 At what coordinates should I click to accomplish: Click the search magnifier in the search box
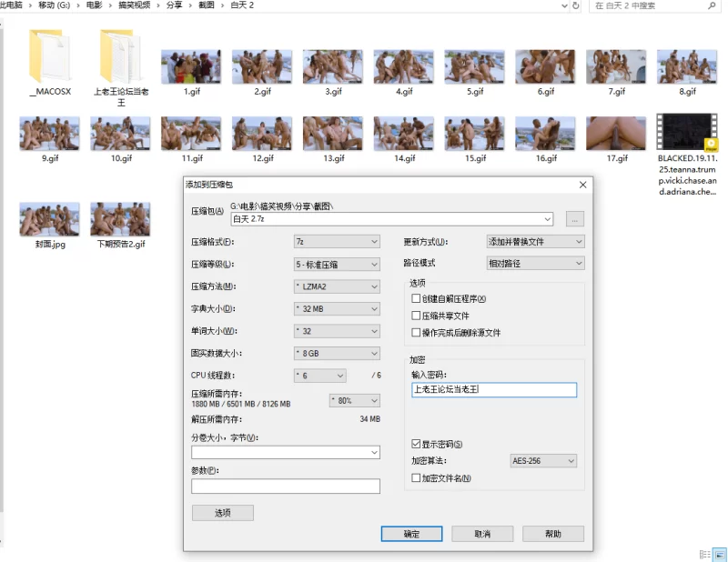[x=713, y=7]
